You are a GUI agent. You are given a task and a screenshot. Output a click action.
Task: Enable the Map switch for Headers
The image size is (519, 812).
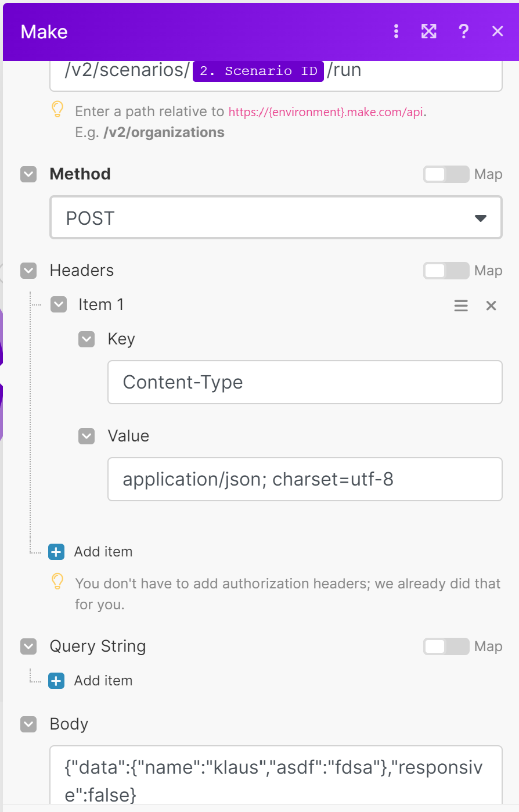[446, 271]
